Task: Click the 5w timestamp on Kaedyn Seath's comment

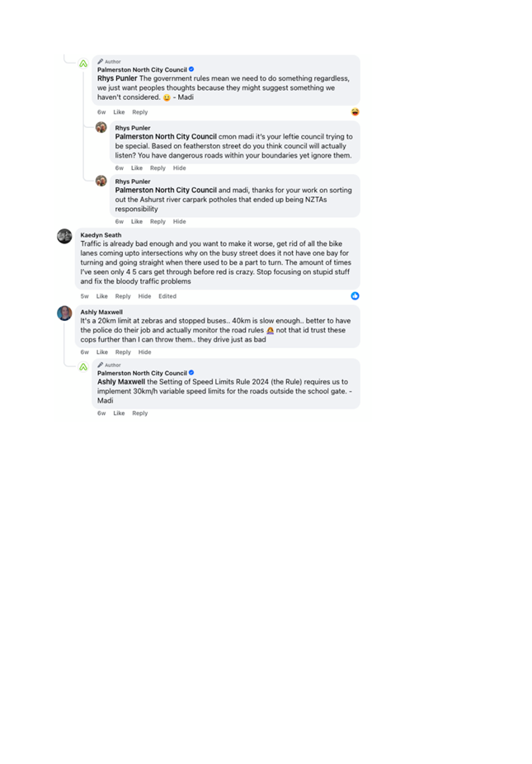Action: coord(84,296)
